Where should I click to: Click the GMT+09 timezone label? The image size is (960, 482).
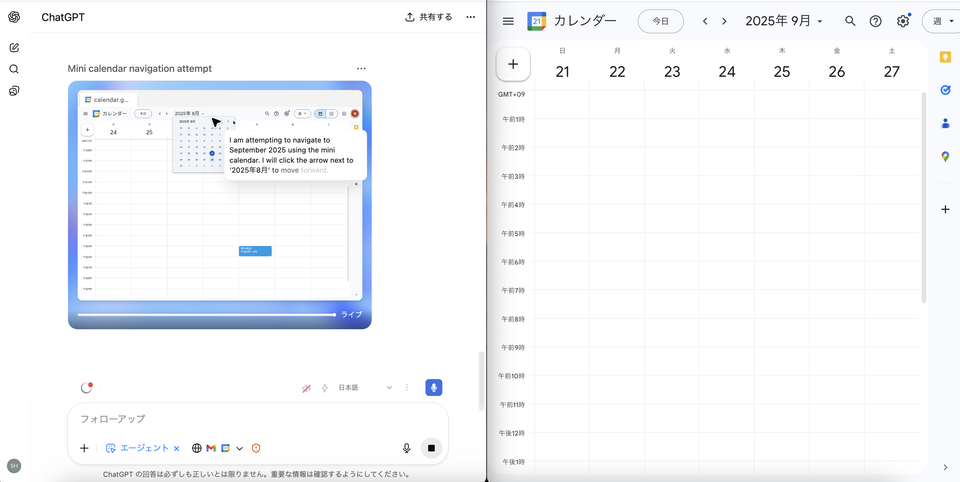[x=511, y=94]
